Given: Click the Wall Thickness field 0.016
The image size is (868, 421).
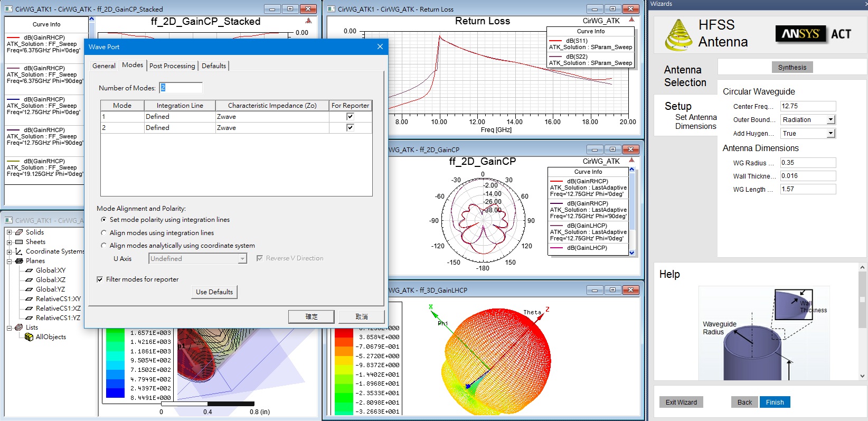Looking at the screenshot, I should [808, 176].
